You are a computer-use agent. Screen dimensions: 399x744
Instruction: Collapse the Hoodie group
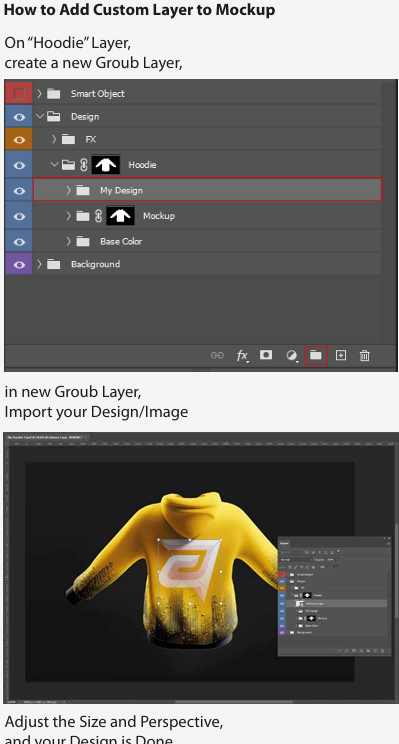55,165
